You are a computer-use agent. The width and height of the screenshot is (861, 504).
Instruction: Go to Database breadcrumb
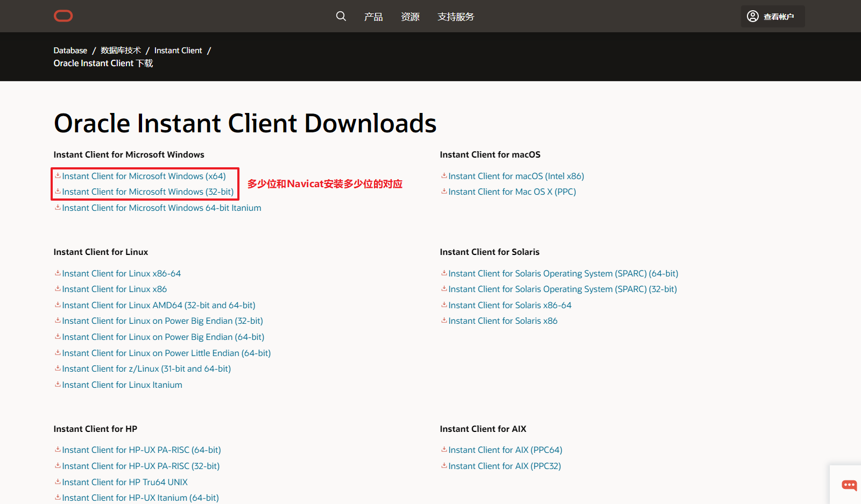click(x=70, y=51)
